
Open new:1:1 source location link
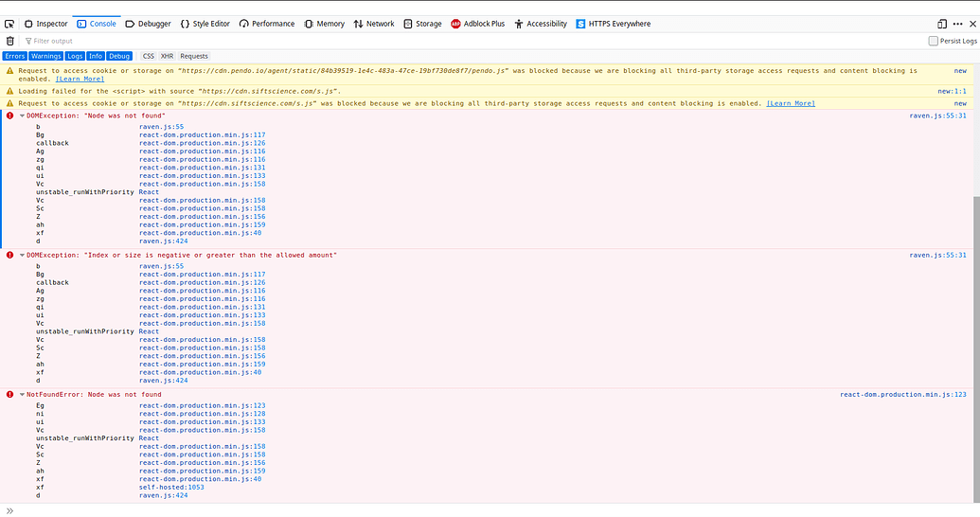coord(952,91)
